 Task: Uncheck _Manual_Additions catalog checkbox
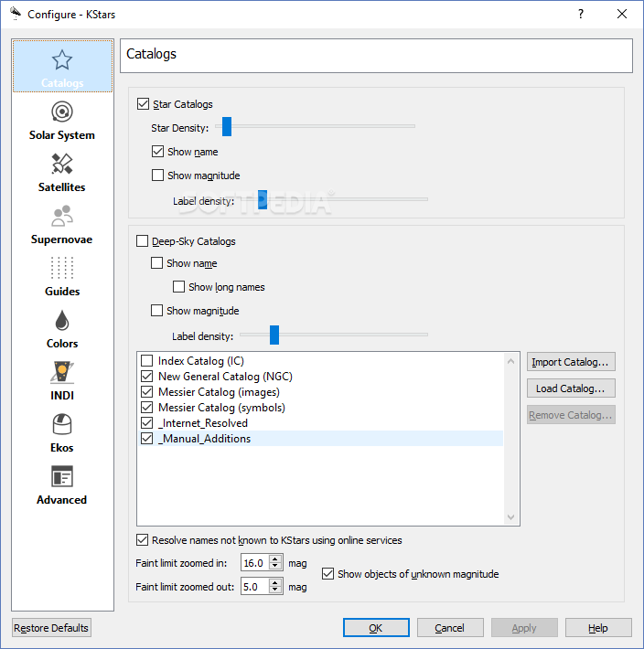pos(147,439)
